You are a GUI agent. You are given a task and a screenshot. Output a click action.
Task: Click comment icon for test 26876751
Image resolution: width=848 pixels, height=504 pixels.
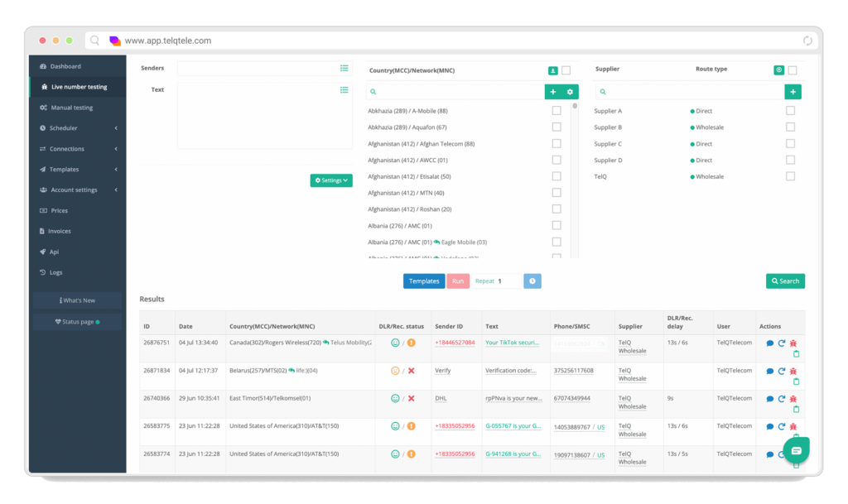pos(769,343)
